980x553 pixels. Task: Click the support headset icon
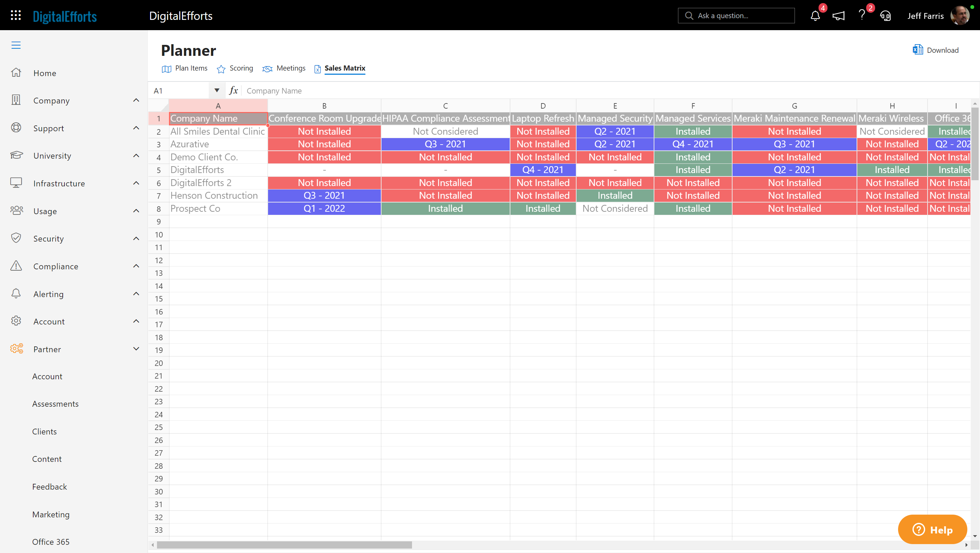886,15
